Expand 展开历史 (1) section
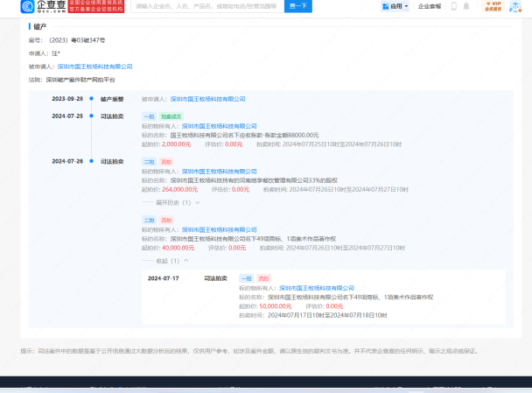The width and height of the screenshot is (532, 393). pyautogui.click(x=178, y=202)
